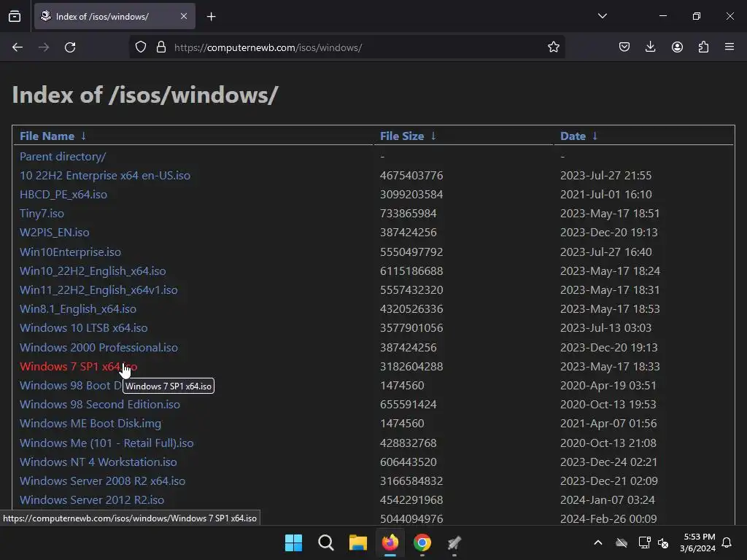The width and height of the screenshot is (747, 560).
Task: Sort listing by File Size header
Action: pyautogui.click(x=402, y=136)
